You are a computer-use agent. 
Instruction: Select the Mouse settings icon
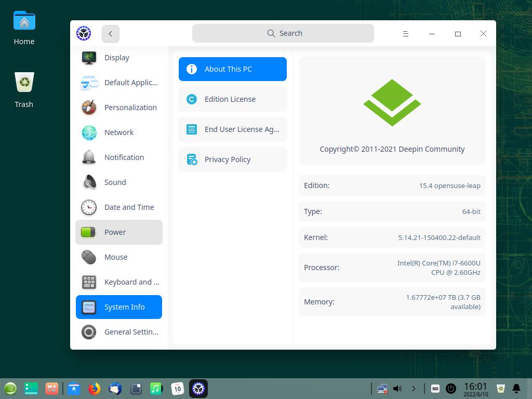pyautogui.click(x=89, y=257)
